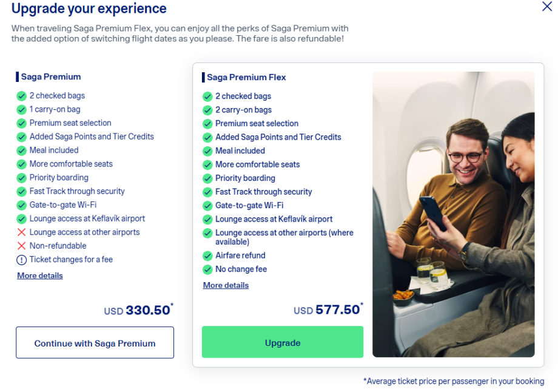Click the info icon beside Ticket changes for a fee

22,260
